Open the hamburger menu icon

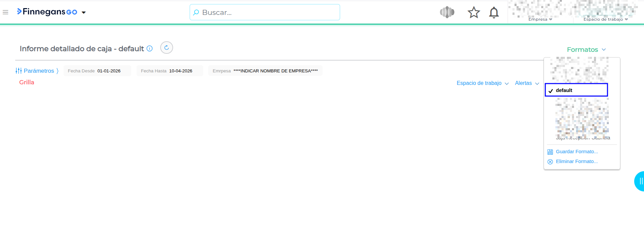click(5, 12)
